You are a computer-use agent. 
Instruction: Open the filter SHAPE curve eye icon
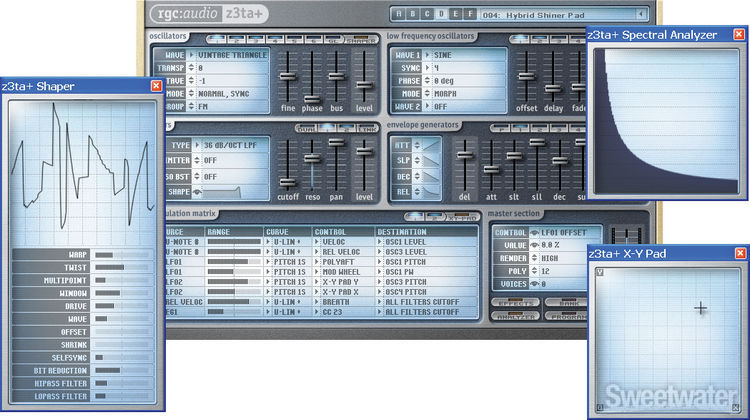pos(197,192)
